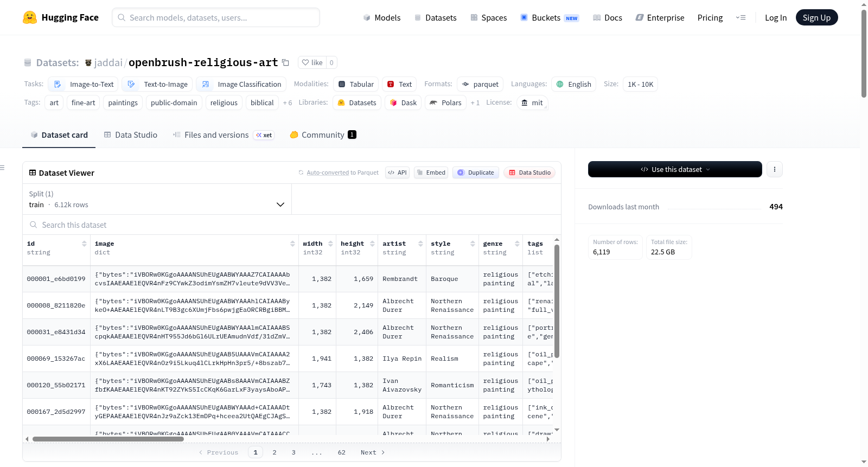Go to page 3 of the table

pos(293,452)
